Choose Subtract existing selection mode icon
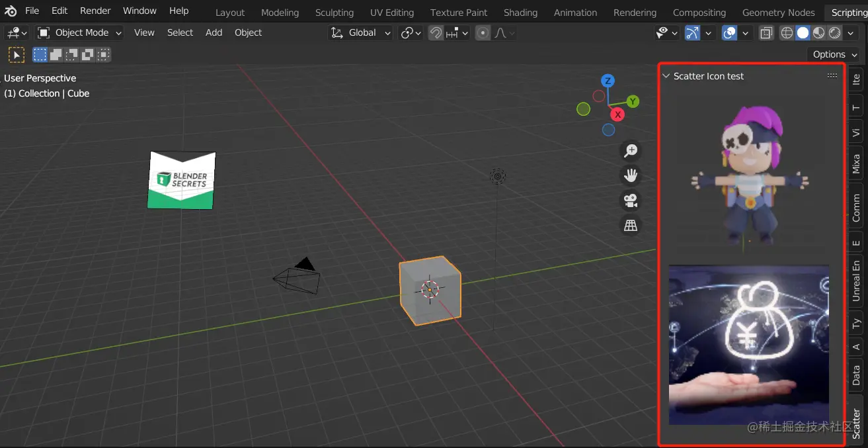 tap(72, 55)
